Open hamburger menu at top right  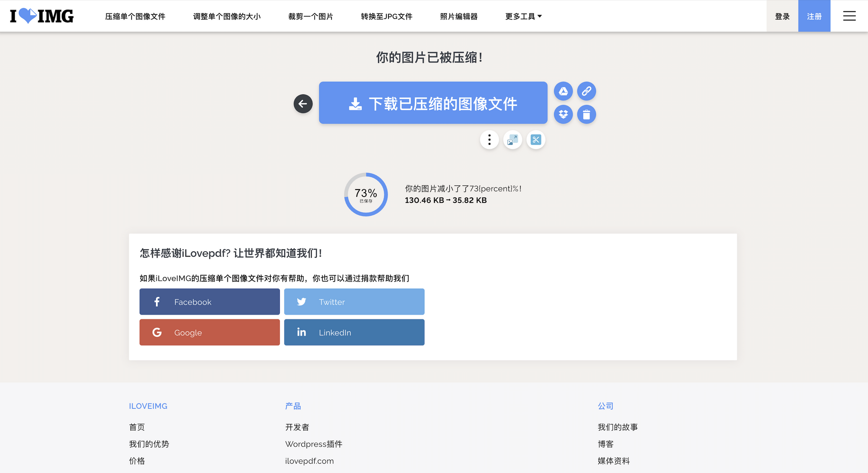pyautogui.click(x=849, y=16)
